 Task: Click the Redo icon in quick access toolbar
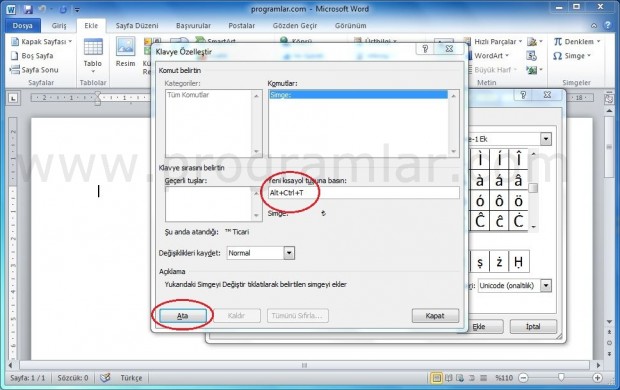63,9
